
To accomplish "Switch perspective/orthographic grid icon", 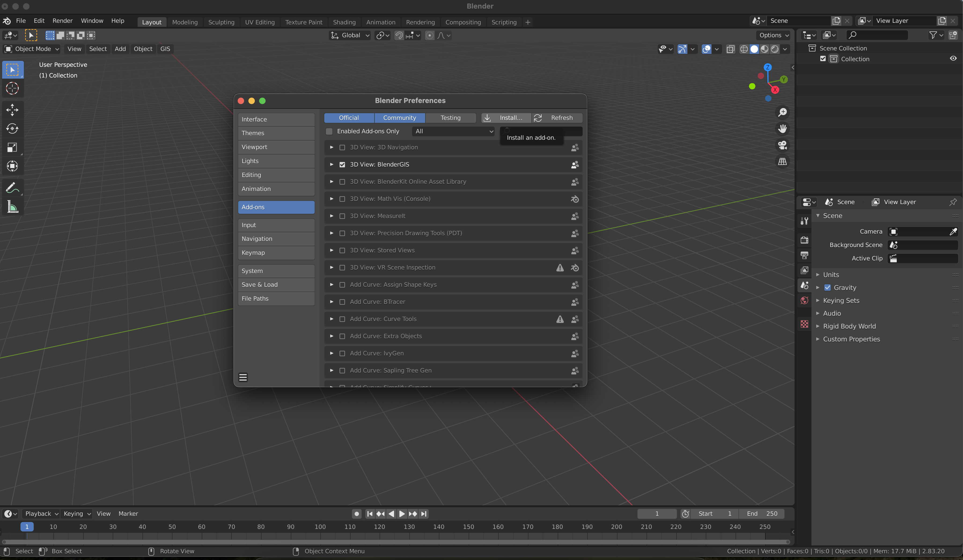I will [x=782, y=161].
